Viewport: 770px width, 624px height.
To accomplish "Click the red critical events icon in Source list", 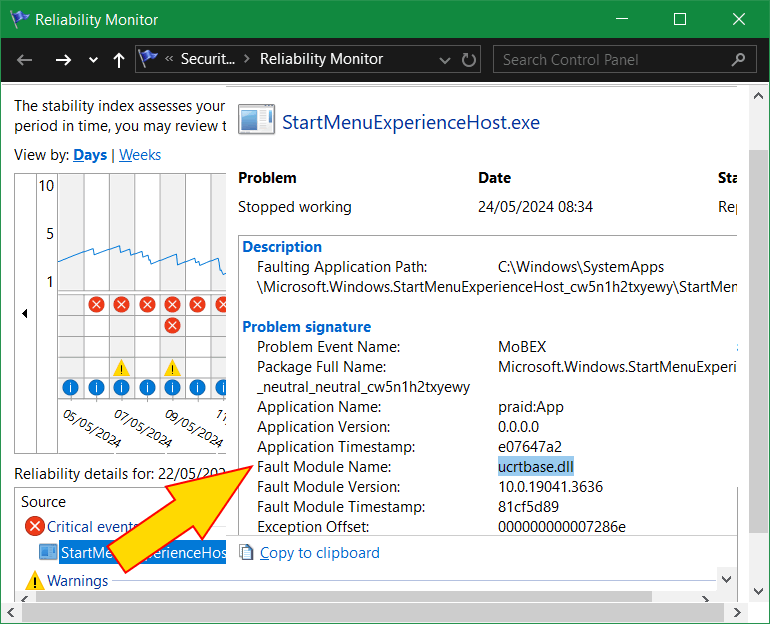I will (x=34, y=526).
